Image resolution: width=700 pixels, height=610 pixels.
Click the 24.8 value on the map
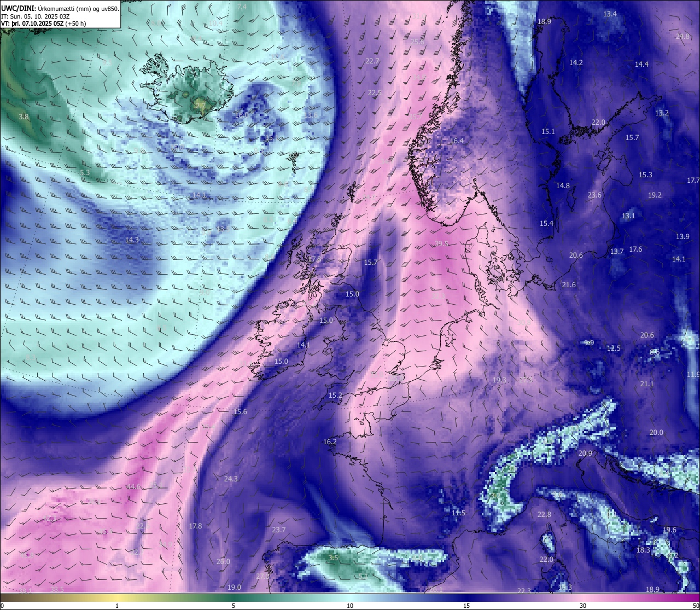click(x=682, y=36)
